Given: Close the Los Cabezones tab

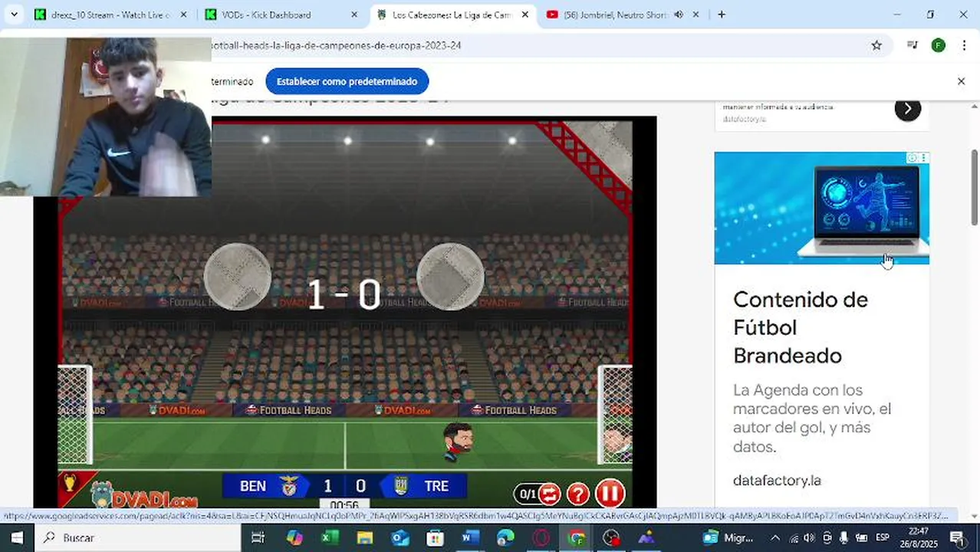Looking at the screenshot, I should [525, 15].
